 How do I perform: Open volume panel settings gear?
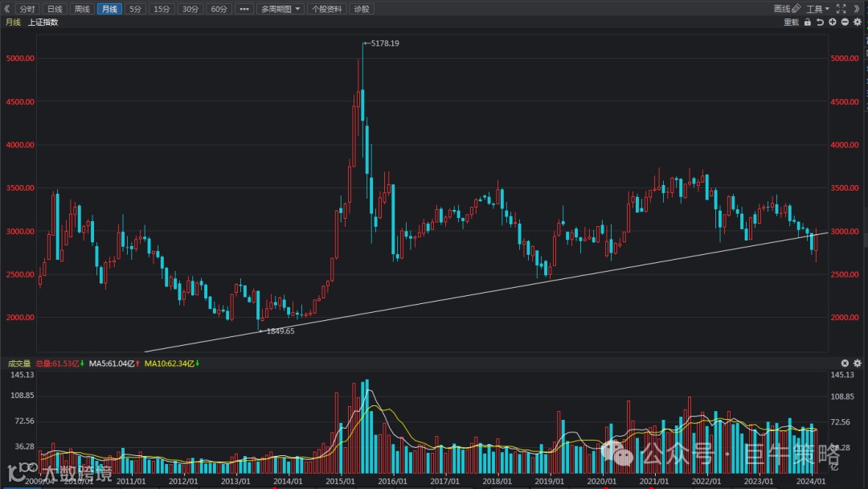[x=858, y=364]
